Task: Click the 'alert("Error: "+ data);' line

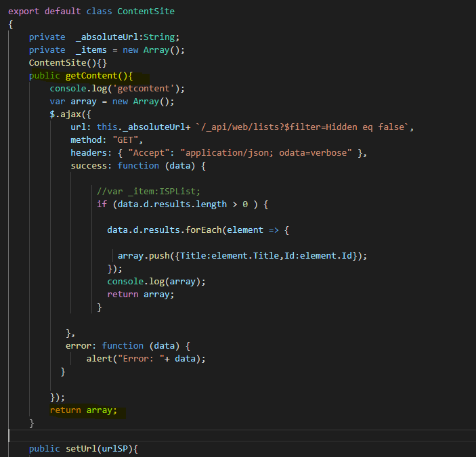Action: click(146, 359)
